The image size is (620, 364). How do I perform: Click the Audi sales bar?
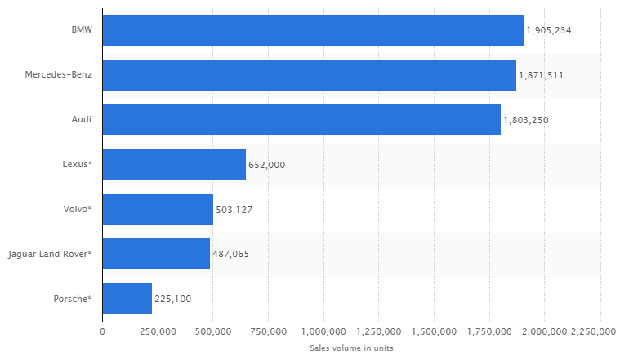[301, 120]
